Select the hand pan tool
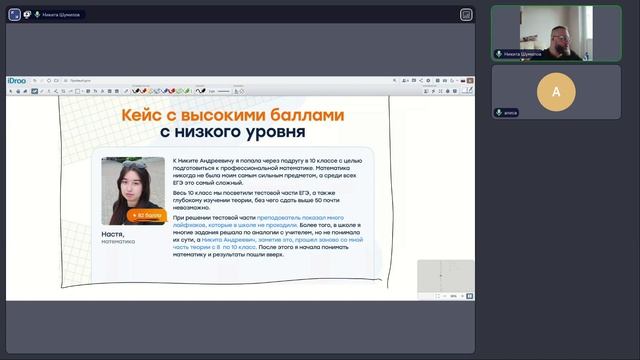640x360 pixels. 18,91
